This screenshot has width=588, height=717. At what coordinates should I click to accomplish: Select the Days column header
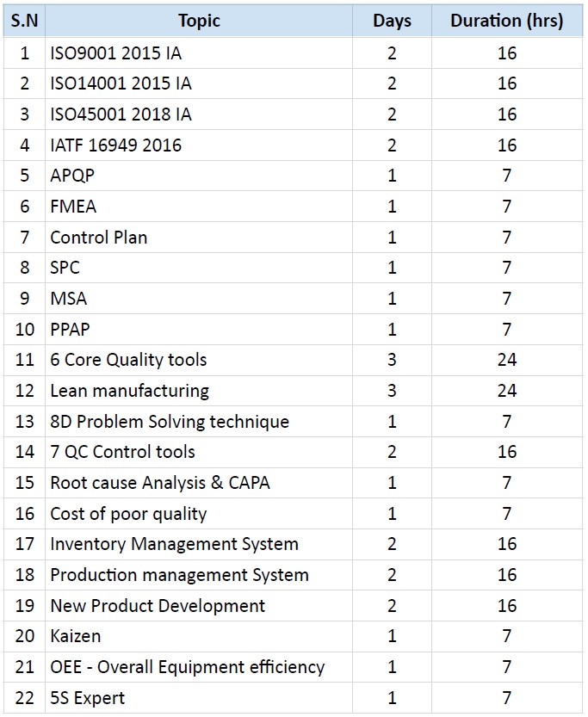[392, 21]
